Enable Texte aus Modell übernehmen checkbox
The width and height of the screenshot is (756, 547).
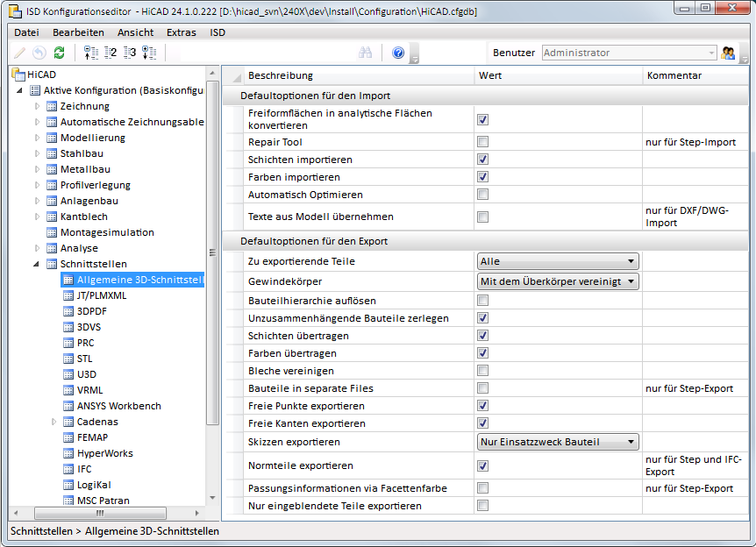482,217
